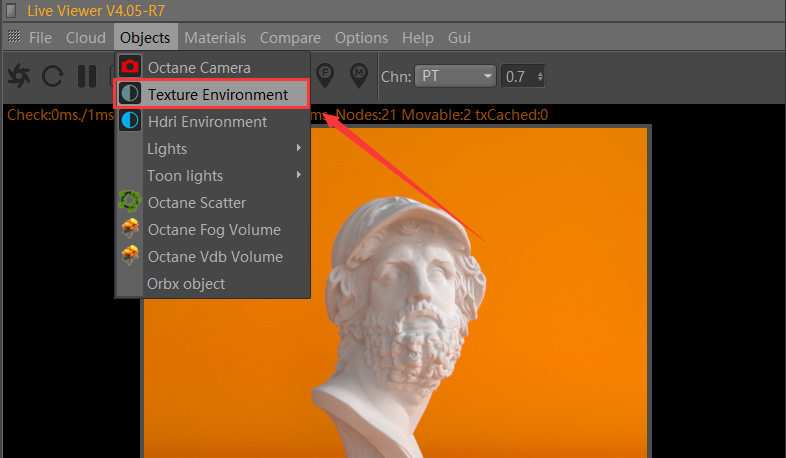786x458 pixels.
Task: Click the Octane send scene icon
Action: point(19,76)
